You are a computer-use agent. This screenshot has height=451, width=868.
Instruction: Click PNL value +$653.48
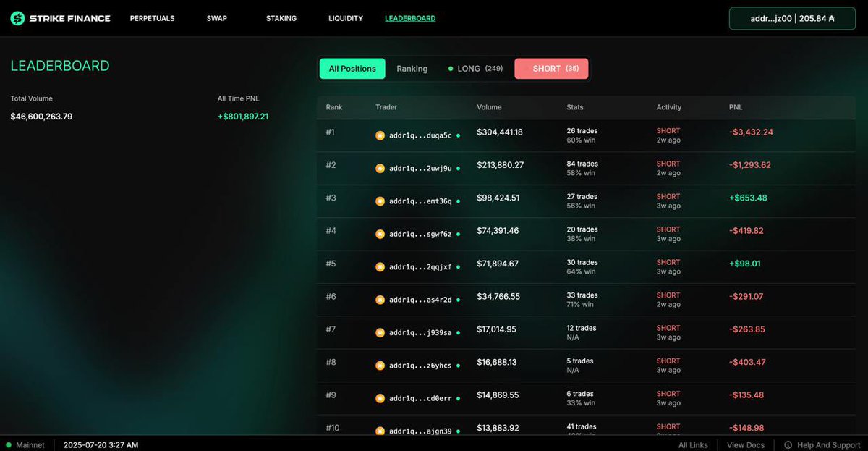pyautogui.click(x=748, y=198)
